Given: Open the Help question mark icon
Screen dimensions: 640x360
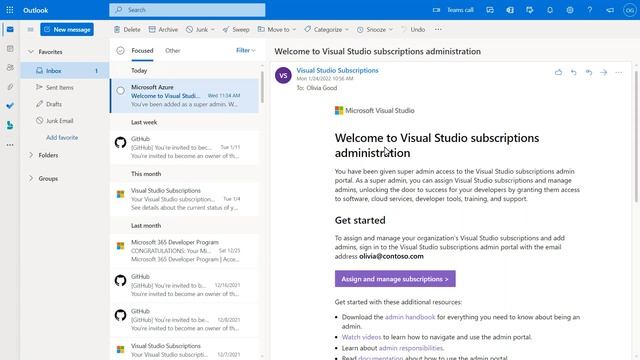Looking at the screenshot, I should pos(590,10).
